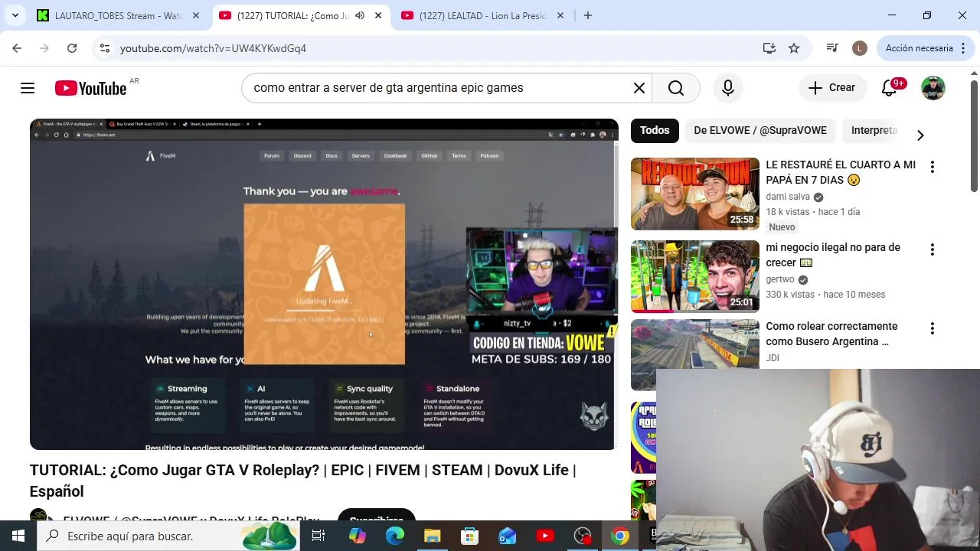Reload the current page
The height and width of the screenshot is (551, 980).
click(x=72, y=48)
